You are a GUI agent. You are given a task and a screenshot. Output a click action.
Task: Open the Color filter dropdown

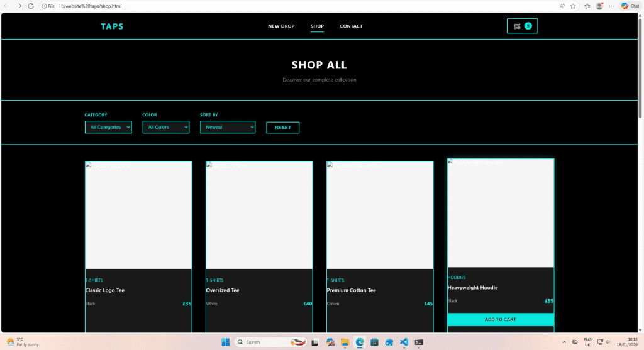(x=166, y=127)
